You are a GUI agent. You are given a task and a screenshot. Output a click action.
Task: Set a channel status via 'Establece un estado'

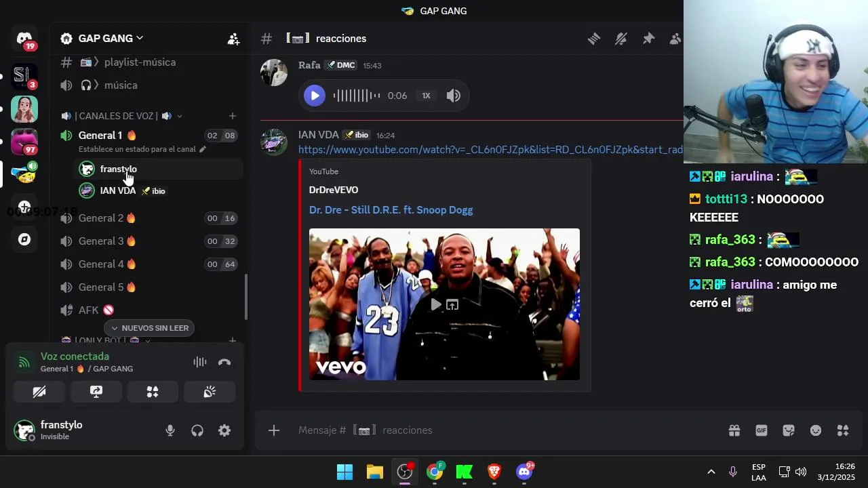(x=142, y=149)
